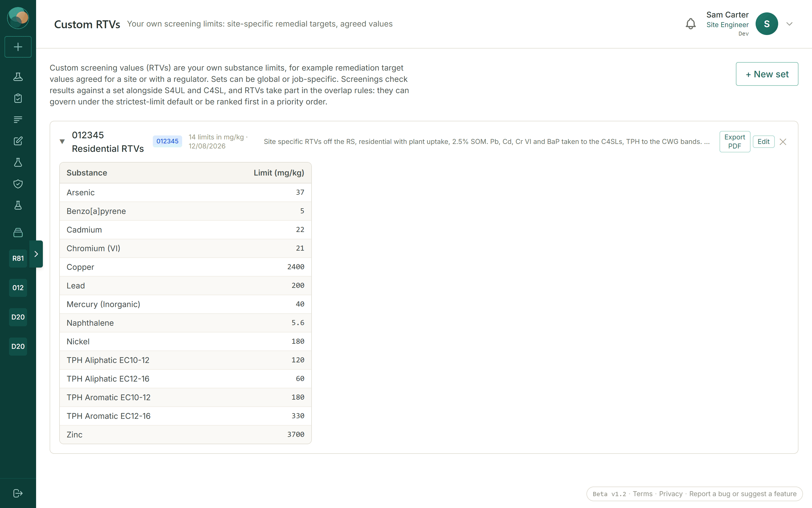Open the 012 job shortcut
This screenshot has width=812, height=508.
[x=18, y=288]
